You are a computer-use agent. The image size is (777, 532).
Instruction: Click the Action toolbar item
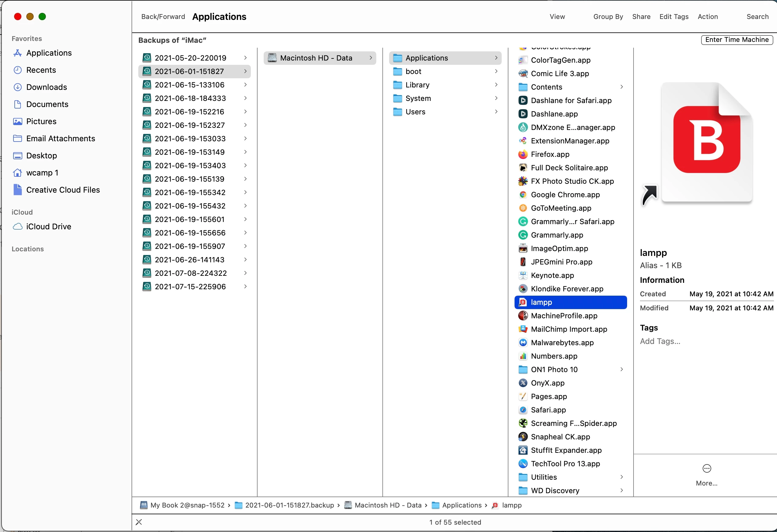coord(708,17)
